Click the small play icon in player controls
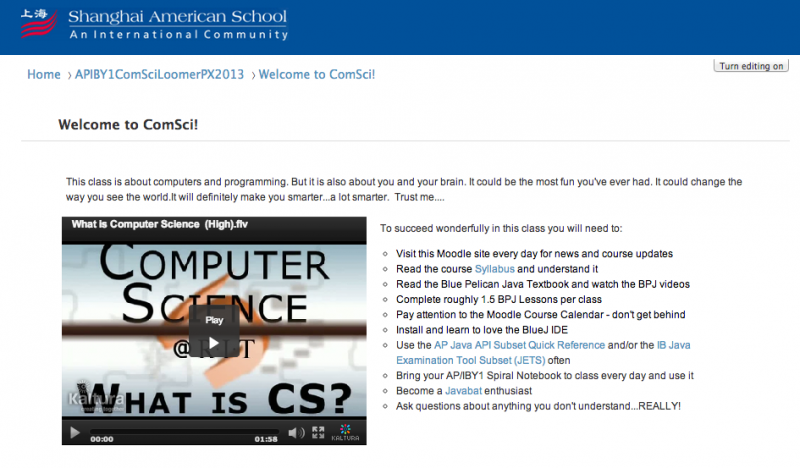The image size is (800, 468). tap(74, 433)
